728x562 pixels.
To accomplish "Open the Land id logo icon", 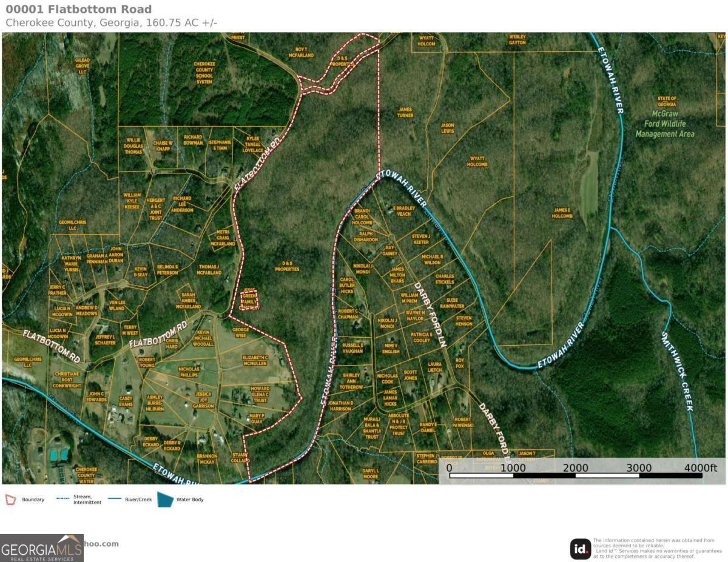I will [x=580, y=549].
